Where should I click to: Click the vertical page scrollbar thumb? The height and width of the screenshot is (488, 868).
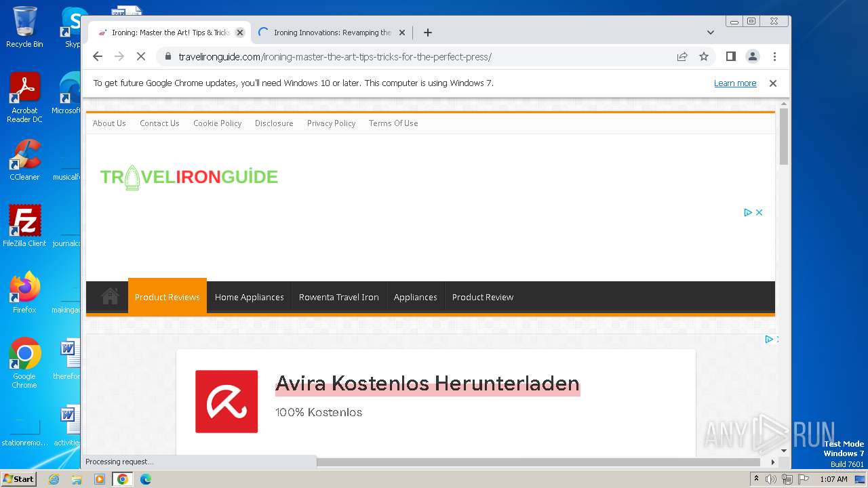(x=784, y=136)
